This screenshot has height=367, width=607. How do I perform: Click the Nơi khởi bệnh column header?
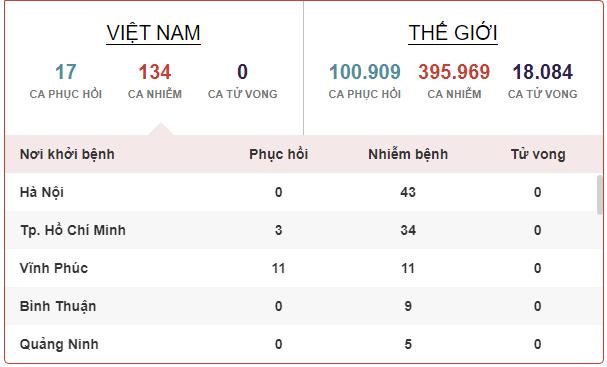click(67, 154)
